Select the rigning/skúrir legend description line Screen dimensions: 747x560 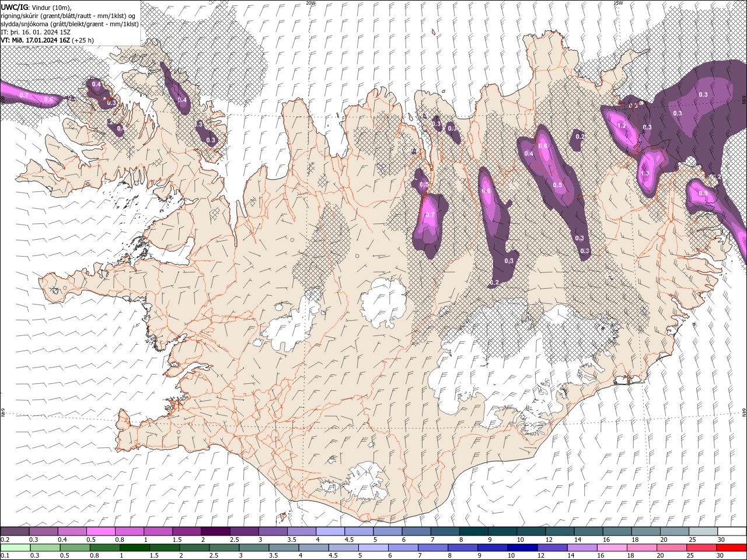pyautogui.click(x=69, y=16)
